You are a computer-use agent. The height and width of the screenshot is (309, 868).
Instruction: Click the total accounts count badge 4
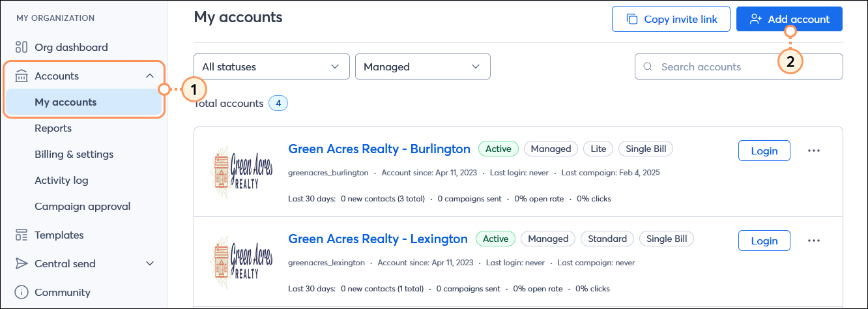tap(278, 103)
